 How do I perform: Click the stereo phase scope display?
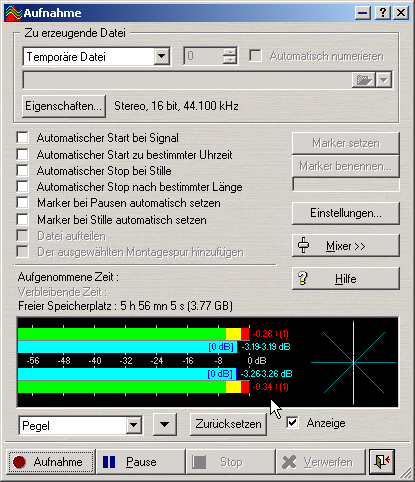coord(353,362)
